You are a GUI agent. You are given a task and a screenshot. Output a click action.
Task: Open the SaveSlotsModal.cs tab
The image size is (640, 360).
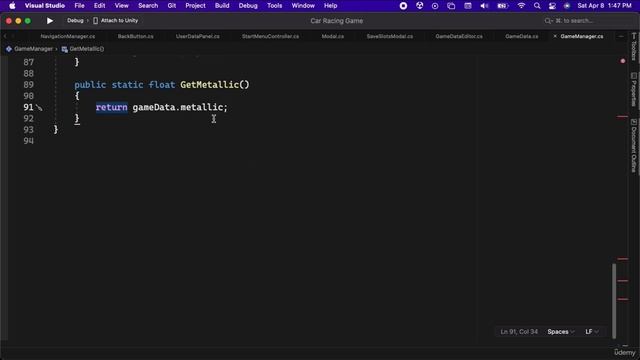[x=389, y=36]
